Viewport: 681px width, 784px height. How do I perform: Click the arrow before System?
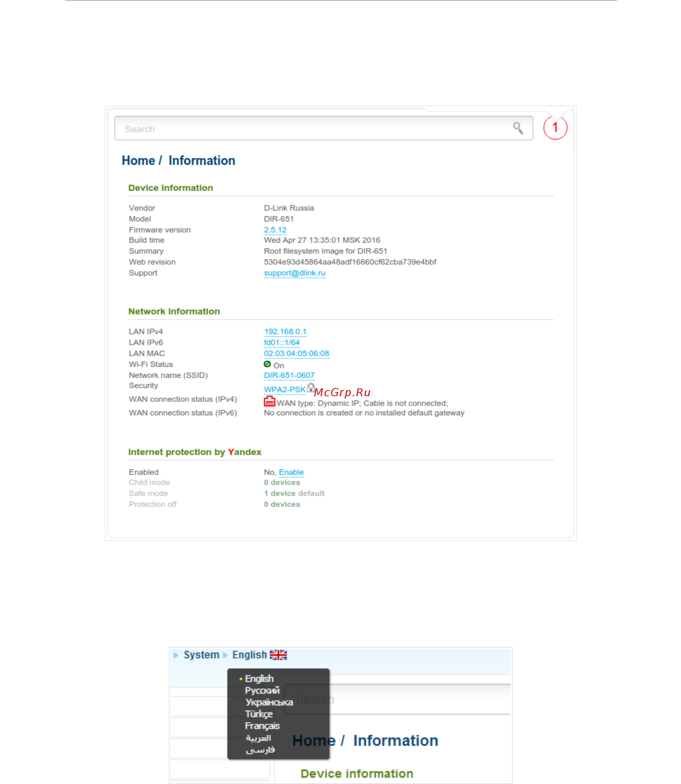tap(176, 655)
